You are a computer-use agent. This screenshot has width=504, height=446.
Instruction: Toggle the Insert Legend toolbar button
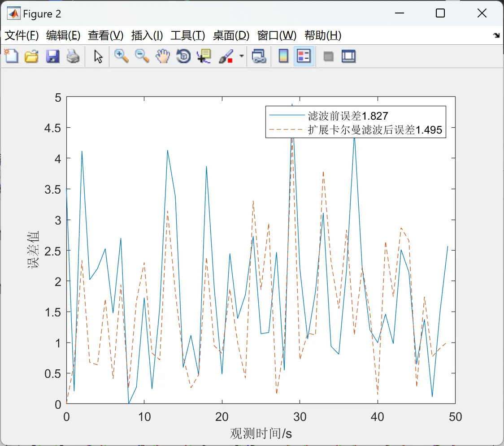coord(304,56)
